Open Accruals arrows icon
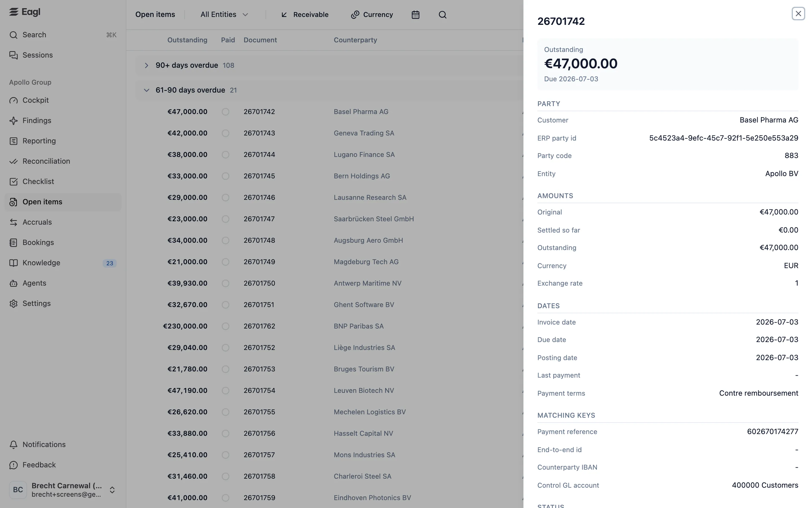The height and width of the screenshot is (508, 812). point(14,222)
